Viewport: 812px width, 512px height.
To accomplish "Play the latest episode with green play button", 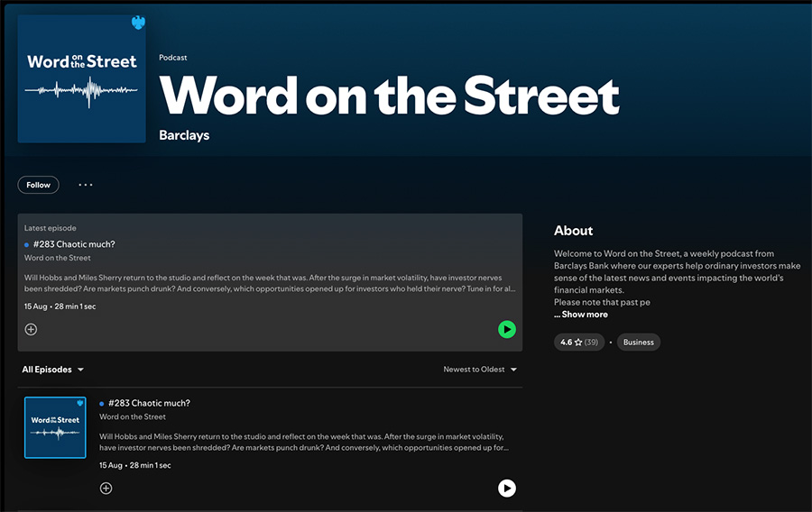I will pos(507,330).
